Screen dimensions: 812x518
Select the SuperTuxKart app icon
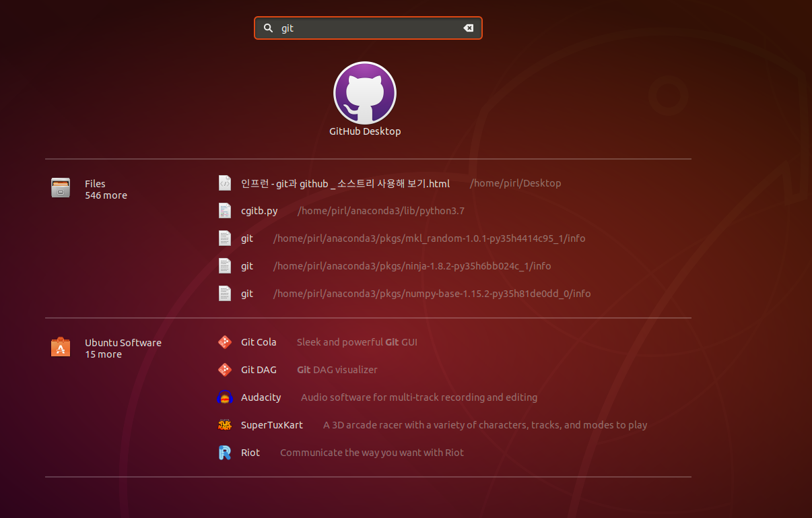click(x=225, y=425)
